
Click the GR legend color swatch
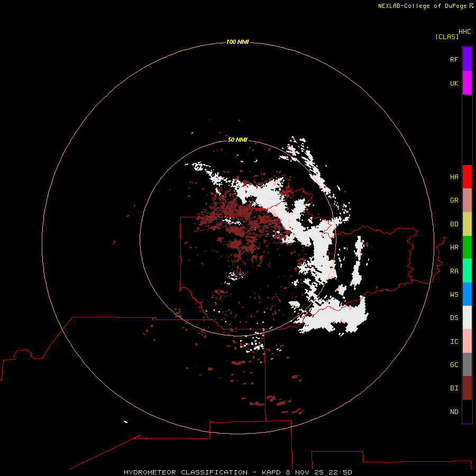tap(467, 200)
